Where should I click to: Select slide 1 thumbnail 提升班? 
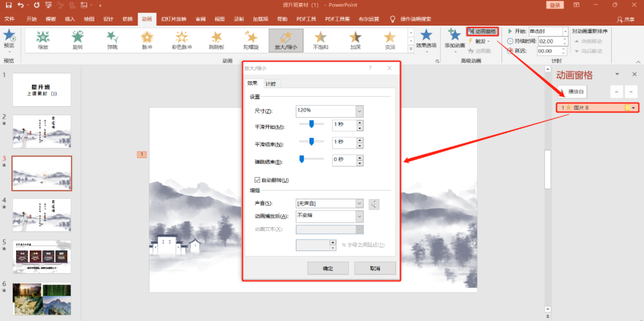(x=42, y=89)
